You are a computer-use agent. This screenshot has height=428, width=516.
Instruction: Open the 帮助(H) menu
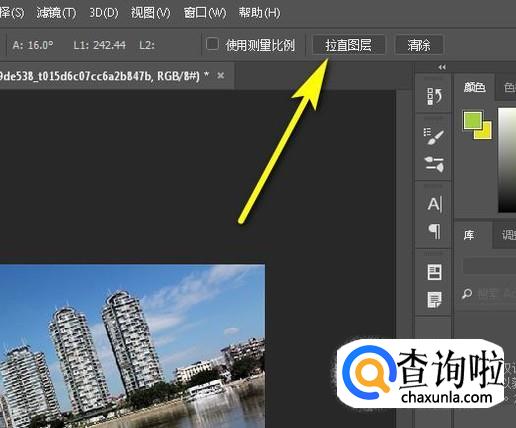tap(259, 13)
